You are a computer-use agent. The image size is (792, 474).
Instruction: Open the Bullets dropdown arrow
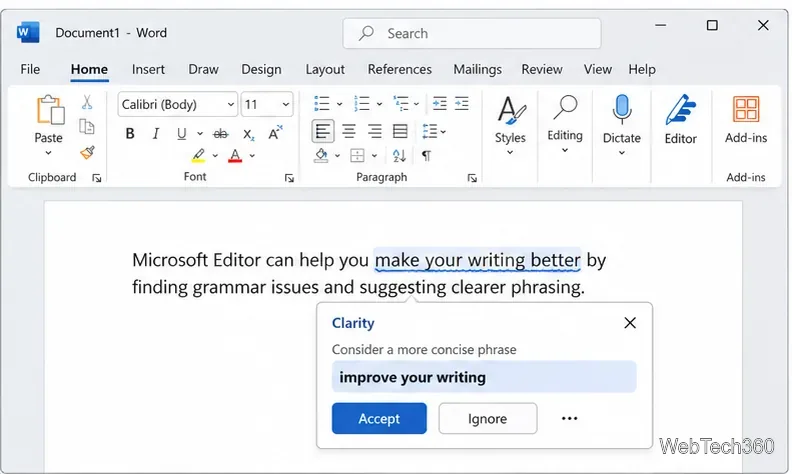339,104
